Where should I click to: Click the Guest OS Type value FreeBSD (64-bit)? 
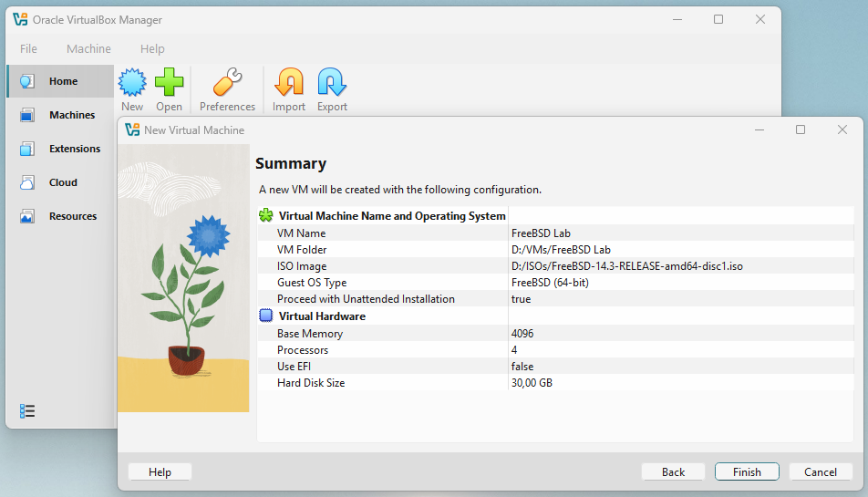[550, 283]
